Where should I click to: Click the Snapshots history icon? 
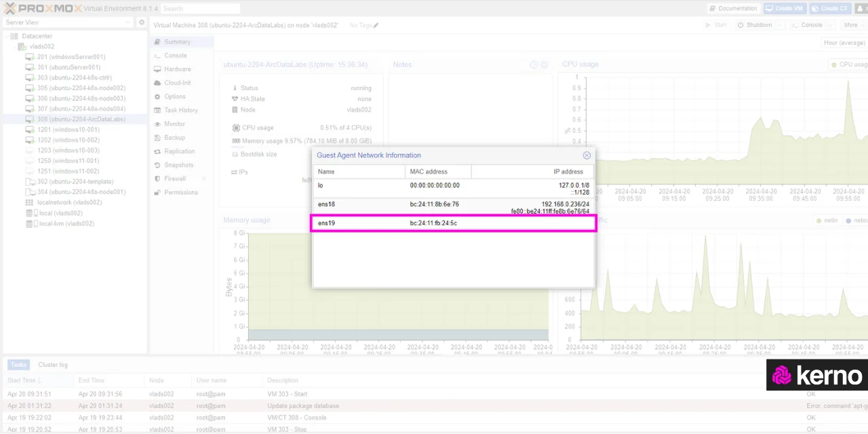(157, 165)
